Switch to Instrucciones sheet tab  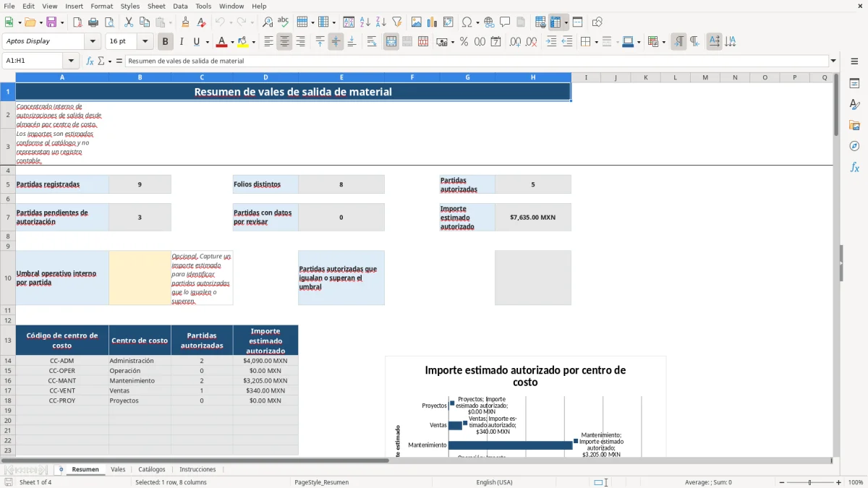(197, 469)
